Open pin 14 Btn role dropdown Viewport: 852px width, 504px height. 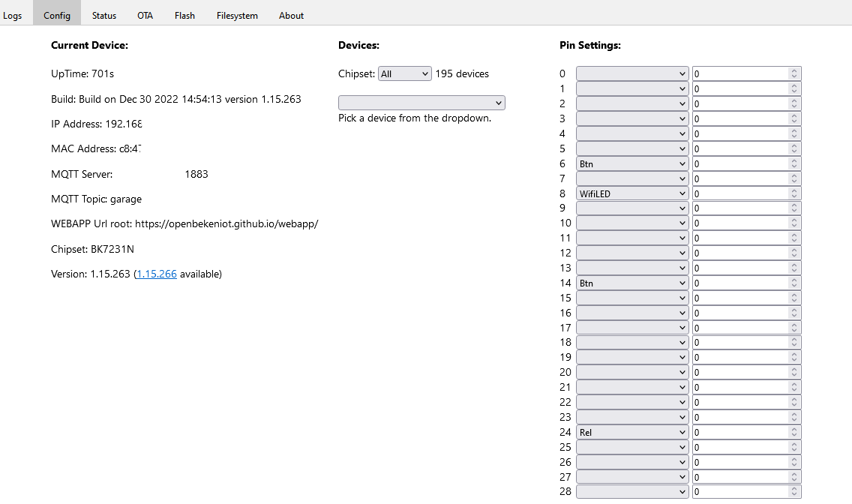[x=632, y=283]
